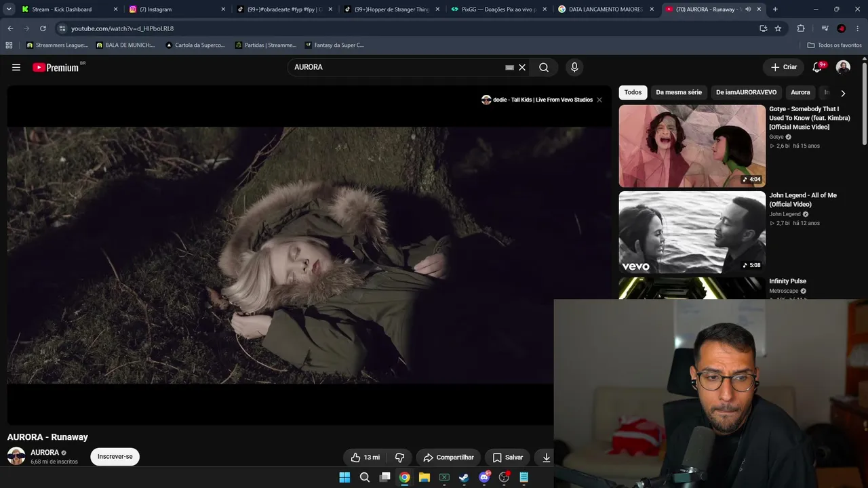868x488 pixels.
Task: Switch to Instagram tab
Action: tap(176, 9)
